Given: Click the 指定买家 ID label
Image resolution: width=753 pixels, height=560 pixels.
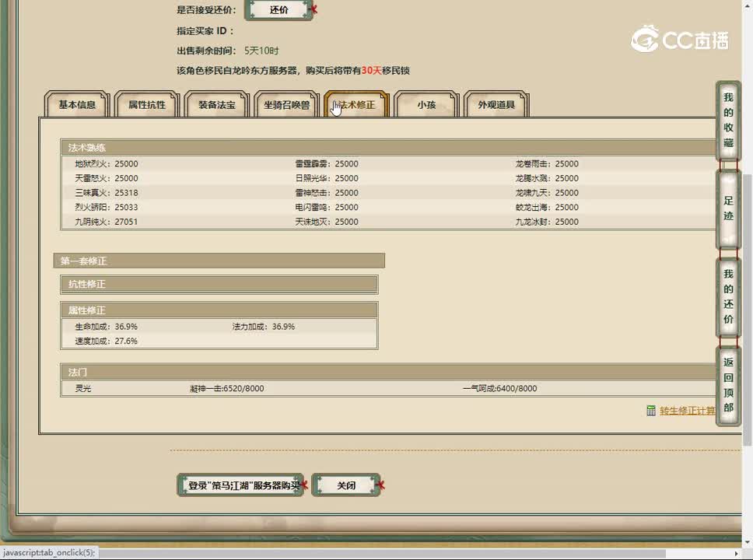Looking at the screenshot, I should point(205,31).
